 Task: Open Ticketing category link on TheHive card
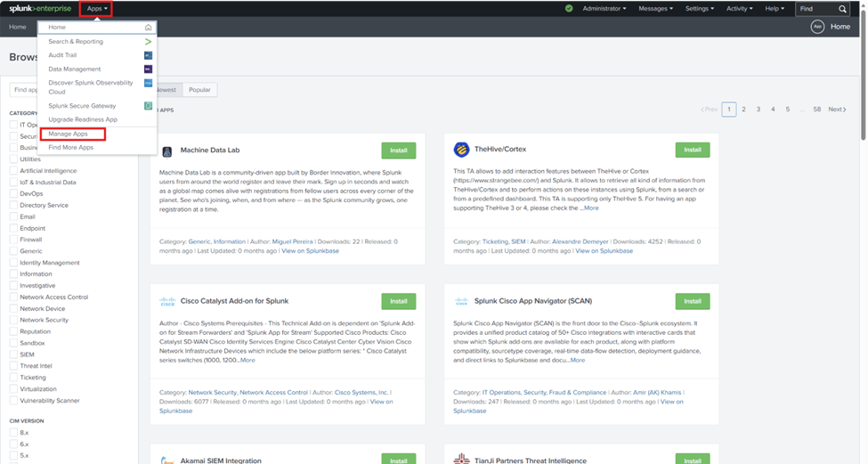point(495,242)
